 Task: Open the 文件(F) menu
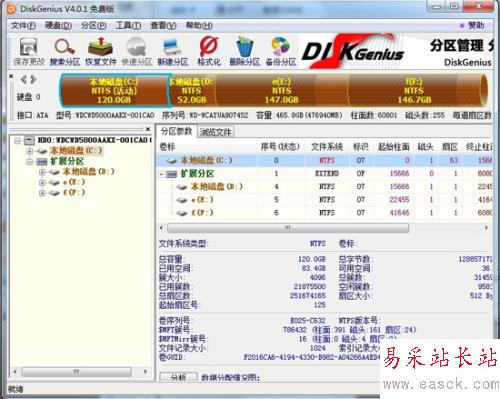pos(23,26)
